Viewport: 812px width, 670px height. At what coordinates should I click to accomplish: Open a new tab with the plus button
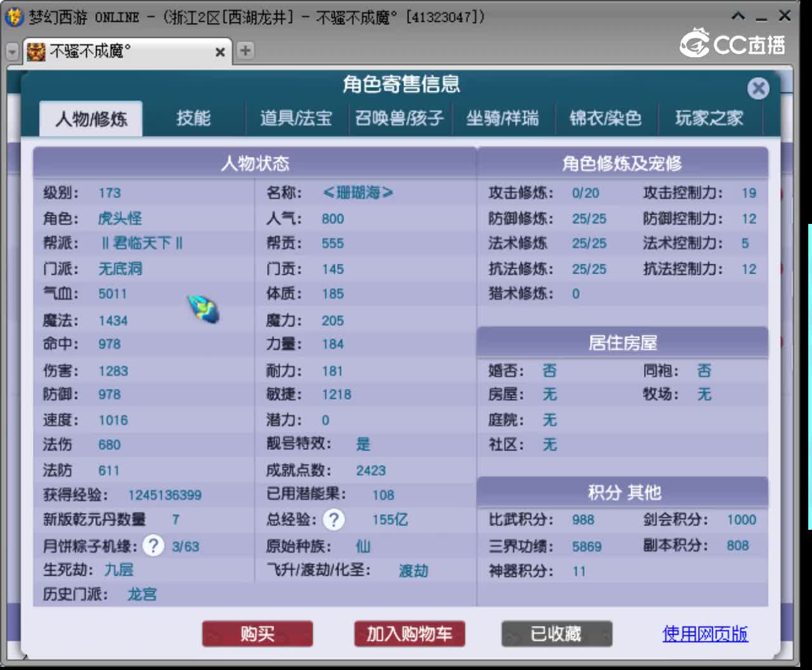(x=245, y=51)
